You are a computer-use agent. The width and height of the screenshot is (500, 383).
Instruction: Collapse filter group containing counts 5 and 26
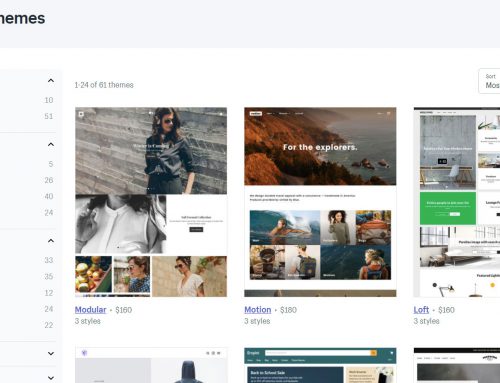pos(51,144)
